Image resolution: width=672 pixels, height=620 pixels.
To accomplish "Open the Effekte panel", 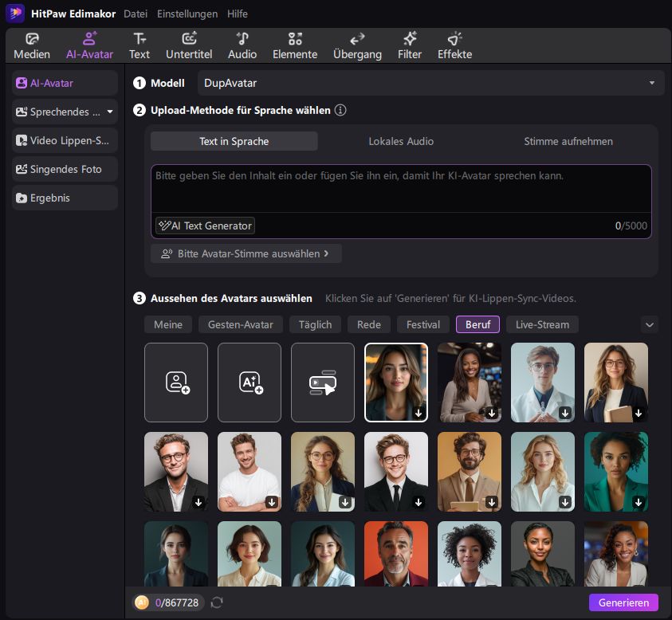I will tap(454, 46).
